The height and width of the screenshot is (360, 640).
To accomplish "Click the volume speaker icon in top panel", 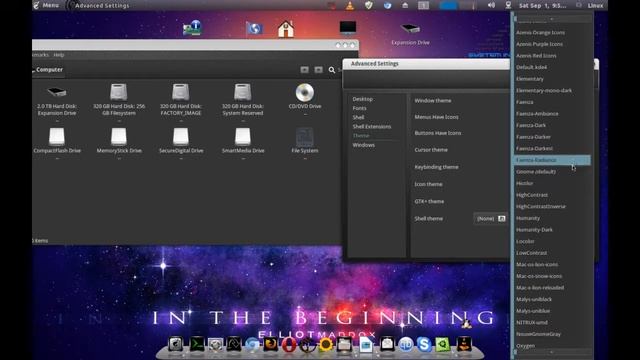I will tap(491, 5).
